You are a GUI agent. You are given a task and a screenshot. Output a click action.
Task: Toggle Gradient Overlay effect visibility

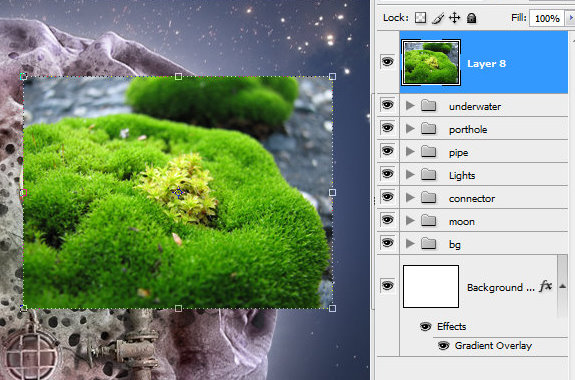pos(444,346)
